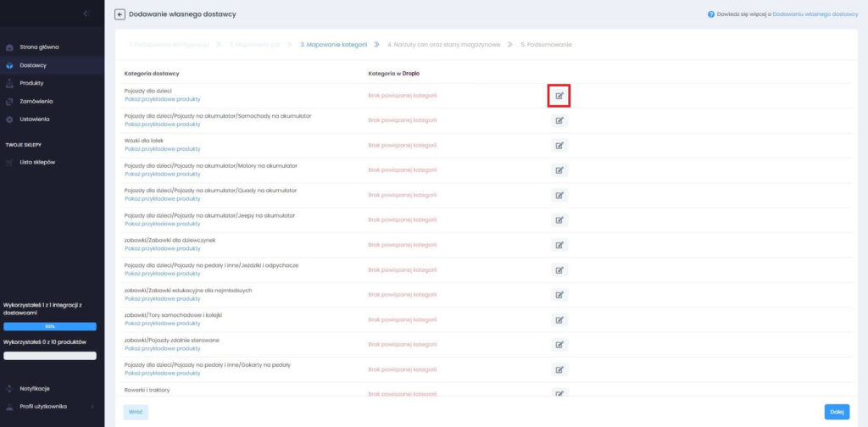Open Lista sklepów
The height and width of the screenshot is (427, 868).
point(37,162)
